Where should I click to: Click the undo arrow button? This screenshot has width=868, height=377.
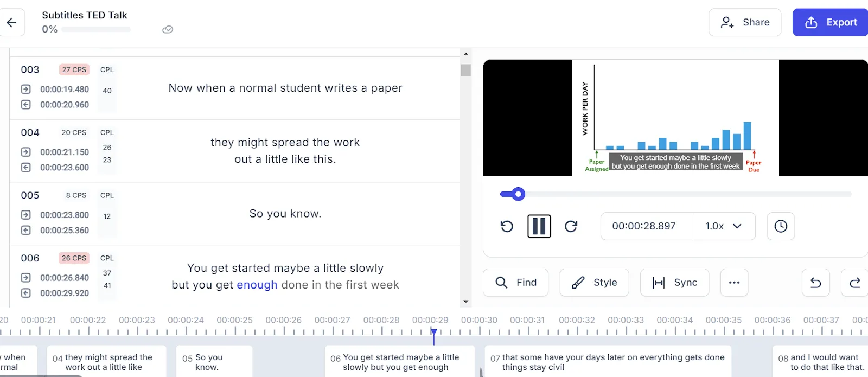pyautogui.click(x=816, y=283)
